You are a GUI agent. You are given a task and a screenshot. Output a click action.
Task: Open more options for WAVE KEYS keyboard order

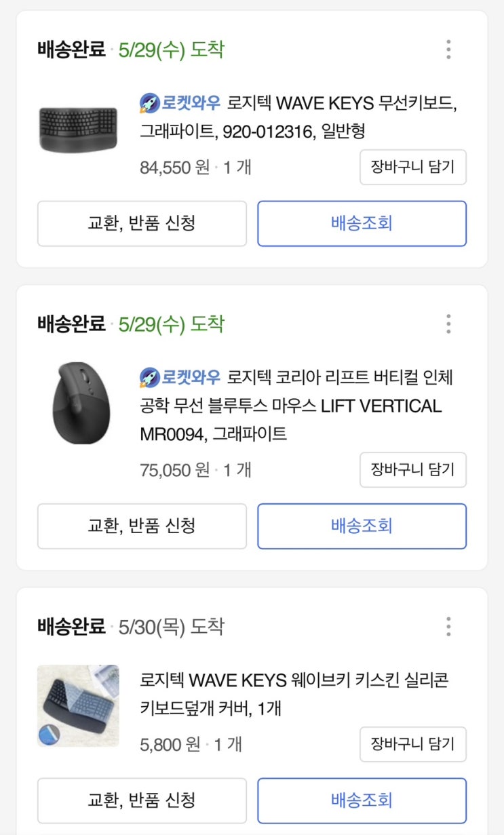(448, 50)
